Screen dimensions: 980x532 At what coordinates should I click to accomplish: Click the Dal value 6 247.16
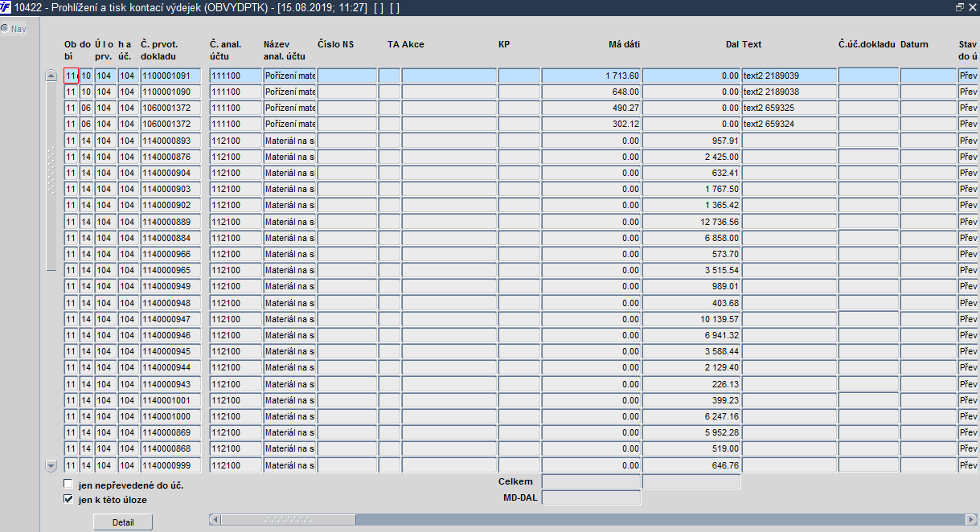pyautogui.click(x=691, y=416)
